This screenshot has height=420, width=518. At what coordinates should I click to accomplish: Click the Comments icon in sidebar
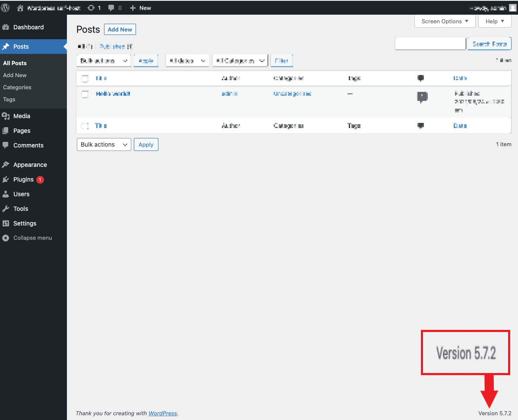6,145
